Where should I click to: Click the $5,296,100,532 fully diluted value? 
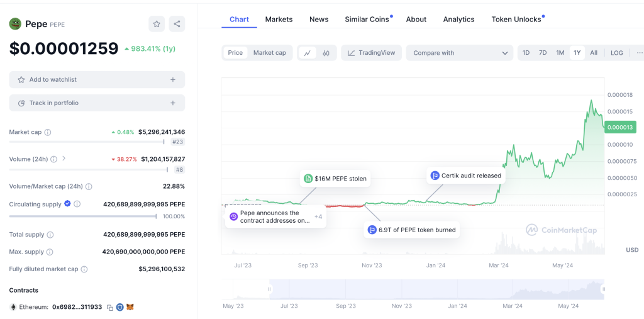[162, 269]
